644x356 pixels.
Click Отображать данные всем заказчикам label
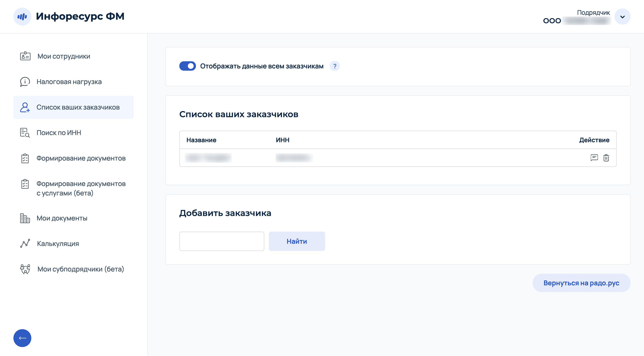click(262, 66)
